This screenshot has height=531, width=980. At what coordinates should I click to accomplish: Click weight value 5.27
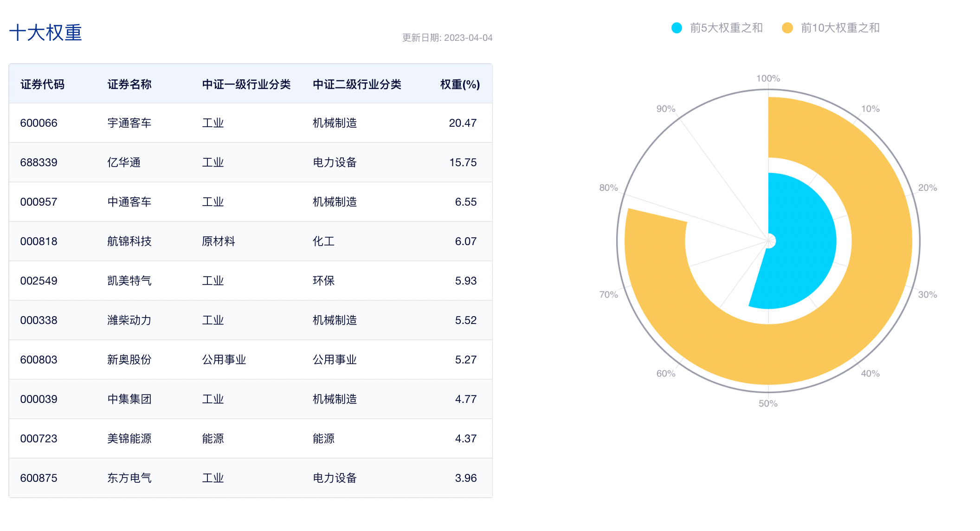point(466,360)
